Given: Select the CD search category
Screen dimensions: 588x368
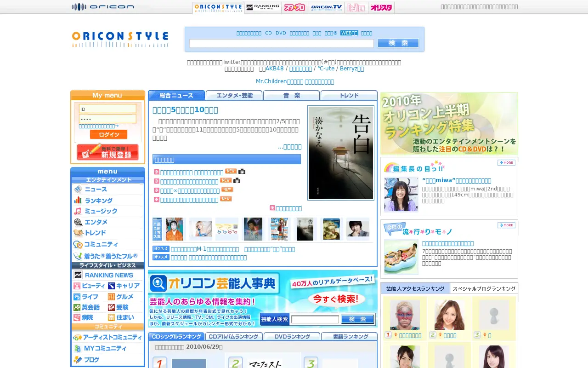Looking at the screenshot, I should pos(268,33).
